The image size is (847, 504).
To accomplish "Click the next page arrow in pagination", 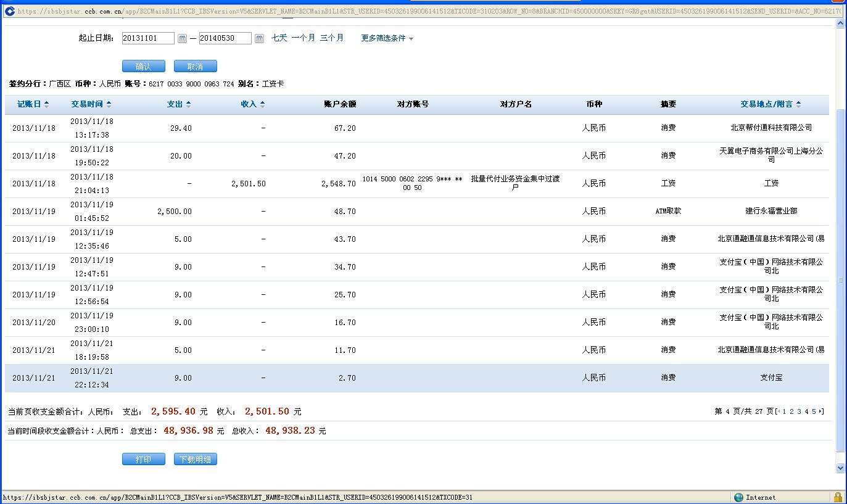I will point(821,411).
